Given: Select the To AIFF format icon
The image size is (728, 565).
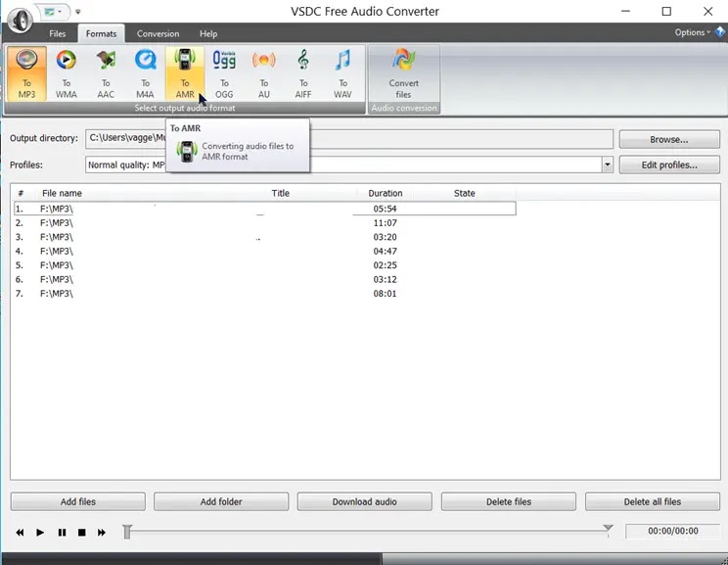Looking at the screenshot, I should pyautogui.click(x=303, y=73).
